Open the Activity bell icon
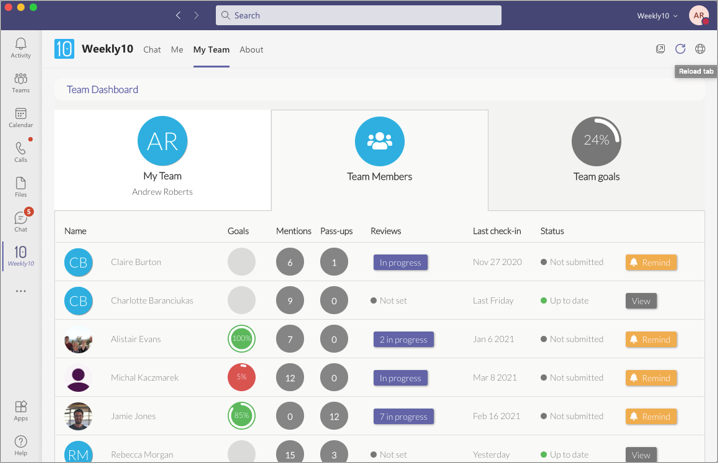 [x=21, y=48]
